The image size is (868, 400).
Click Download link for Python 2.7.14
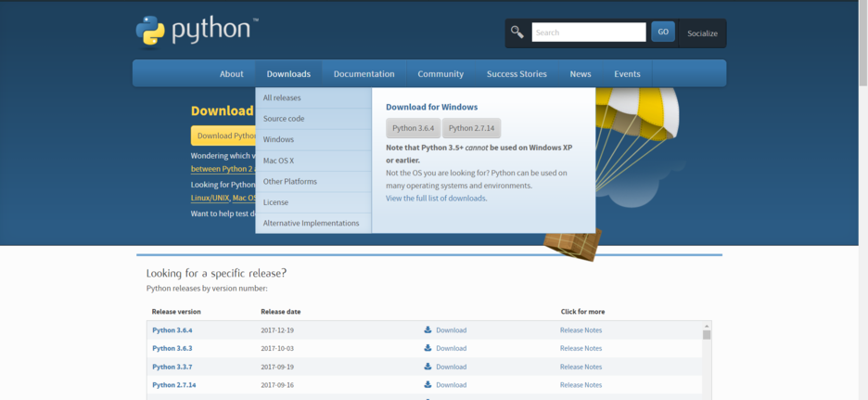[452, 385]
